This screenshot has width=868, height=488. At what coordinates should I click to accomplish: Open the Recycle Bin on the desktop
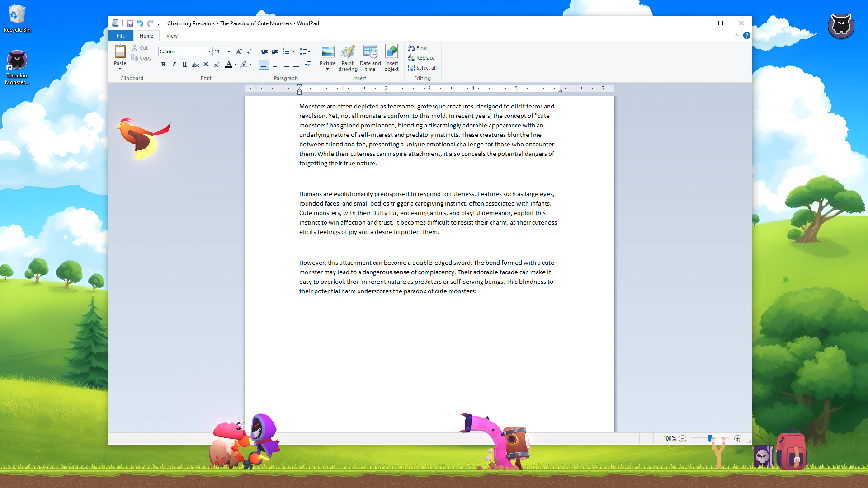point(17,16)
